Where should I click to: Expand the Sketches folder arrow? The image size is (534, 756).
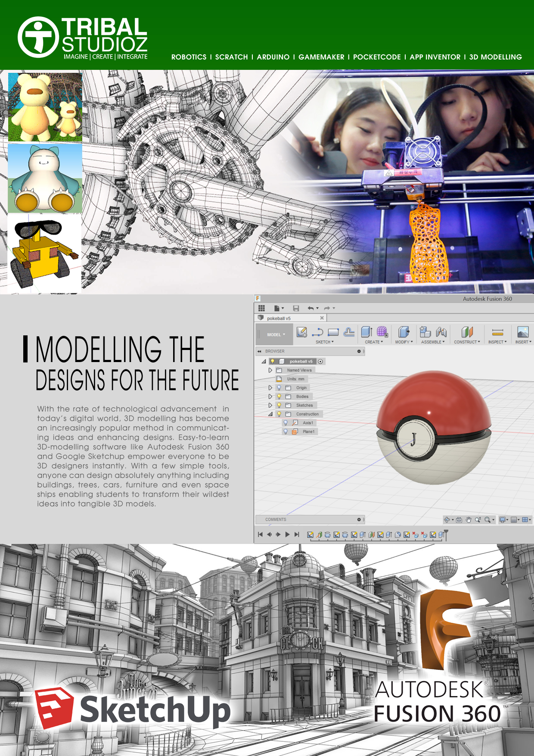click(x=270, y=405)
